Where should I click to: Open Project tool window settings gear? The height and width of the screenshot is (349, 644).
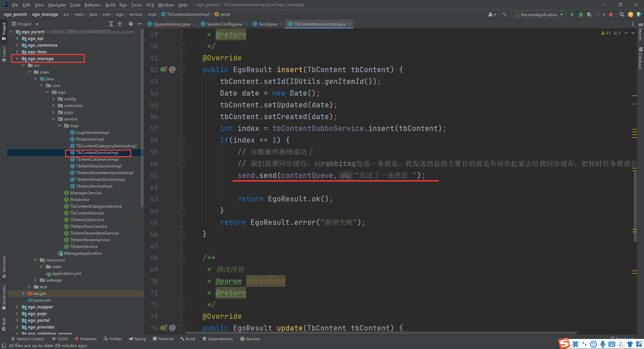(131, 24)
